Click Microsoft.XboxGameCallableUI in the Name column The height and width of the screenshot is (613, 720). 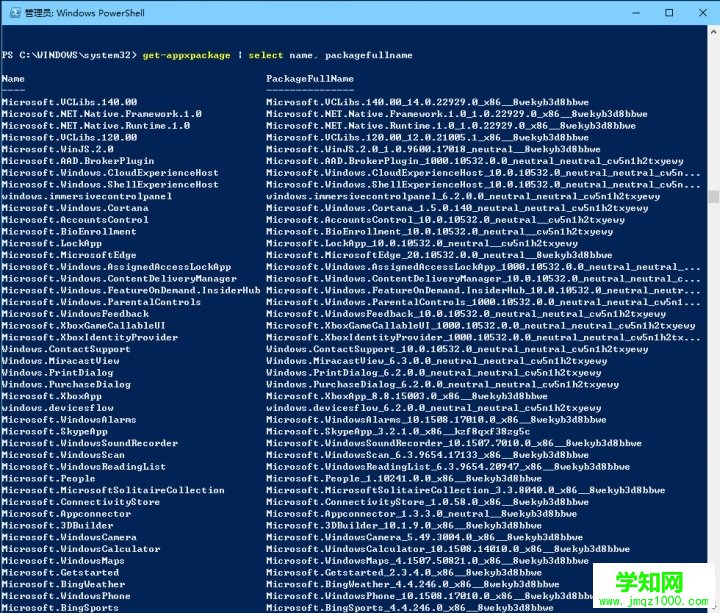coord(84,326)
